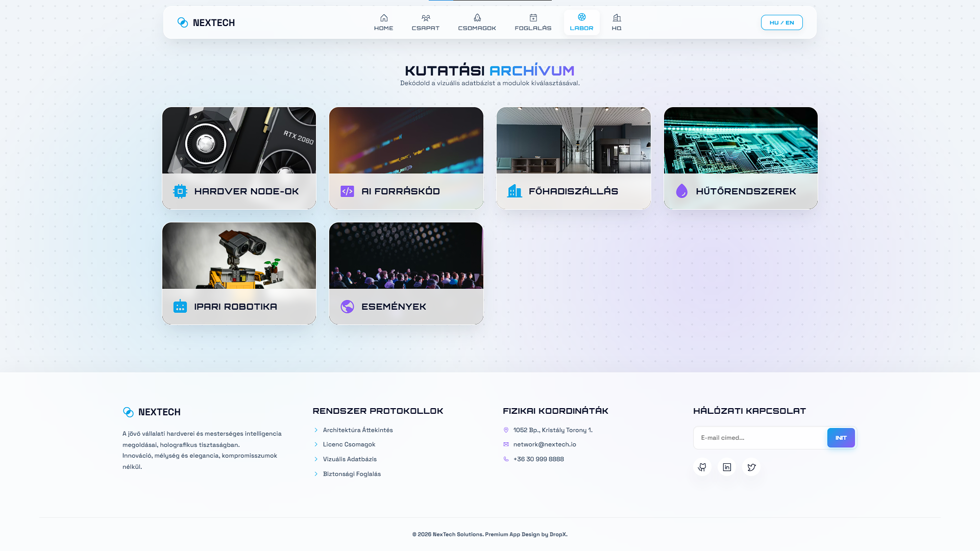Open the Licenc Csomagok link

349,444
